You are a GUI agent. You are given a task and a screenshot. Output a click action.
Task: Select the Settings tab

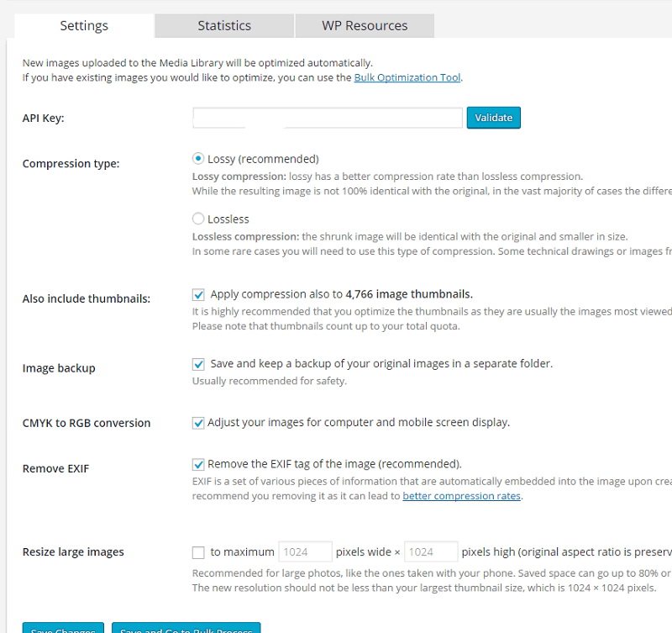coord(84,25)
